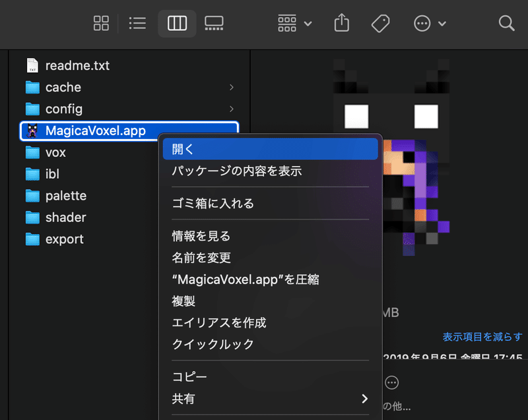Select the config folder name
528x420 pixels.
(64, 109)
